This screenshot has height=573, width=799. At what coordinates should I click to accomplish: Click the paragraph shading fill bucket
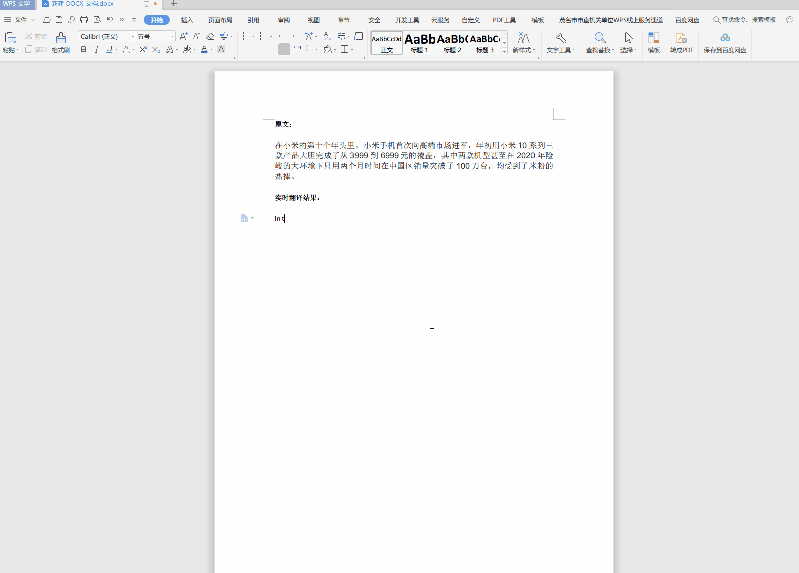(328, 49)
